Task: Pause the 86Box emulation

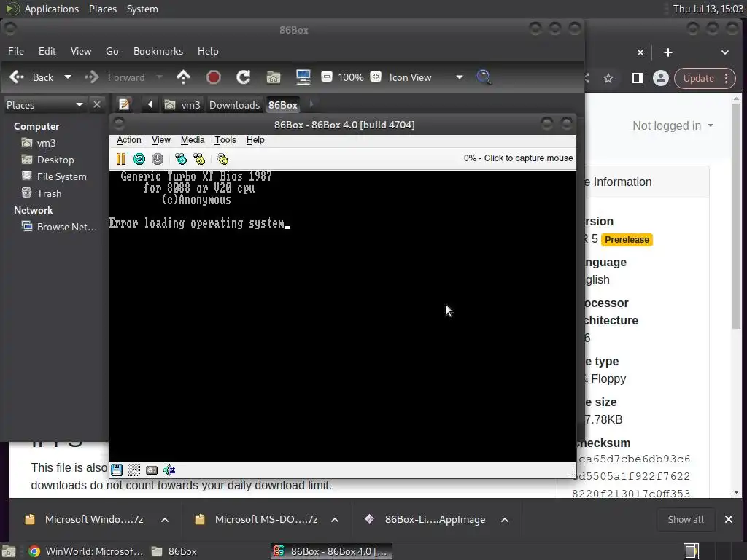Action: pyautogui.click(x=121, y=158)
